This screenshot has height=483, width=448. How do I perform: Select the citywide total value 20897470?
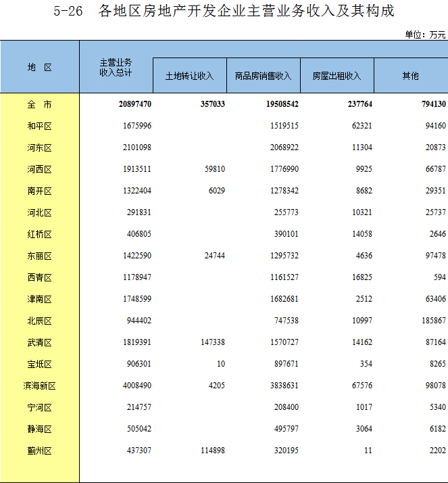click(135, 104)
